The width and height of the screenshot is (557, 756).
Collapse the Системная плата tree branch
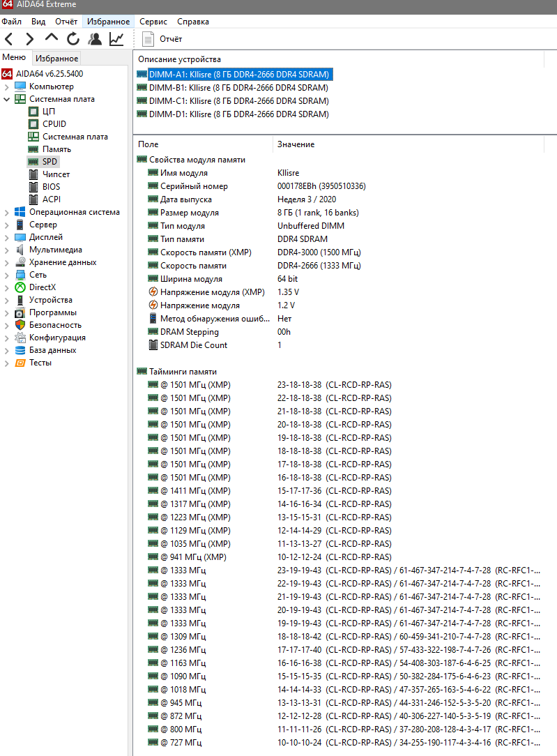(6, 99)
